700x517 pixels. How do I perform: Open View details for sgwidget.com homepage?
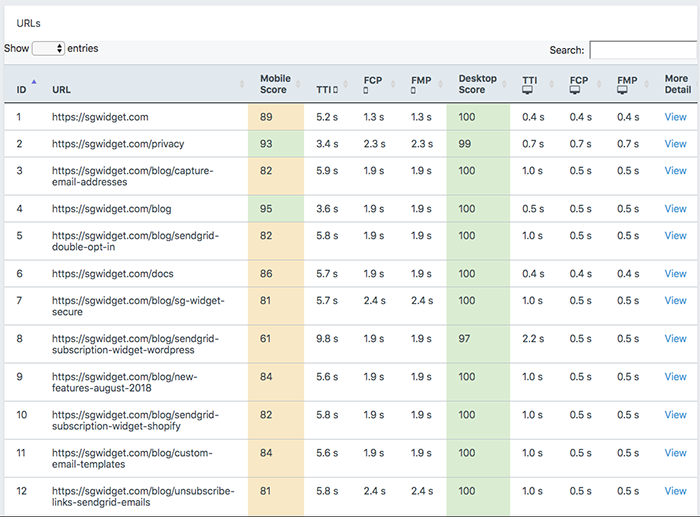click(675, 117)
